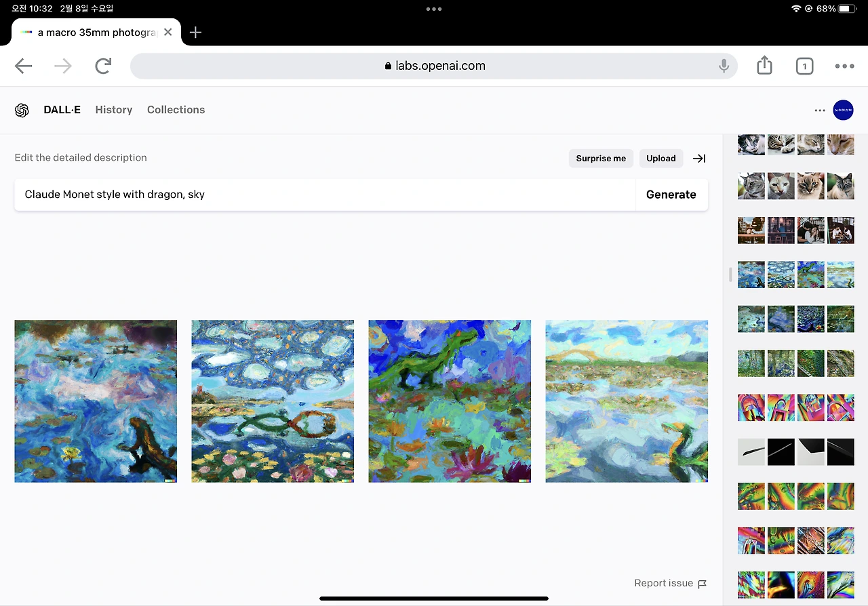
Task: Open the Collections page
Action: [176, 110]
